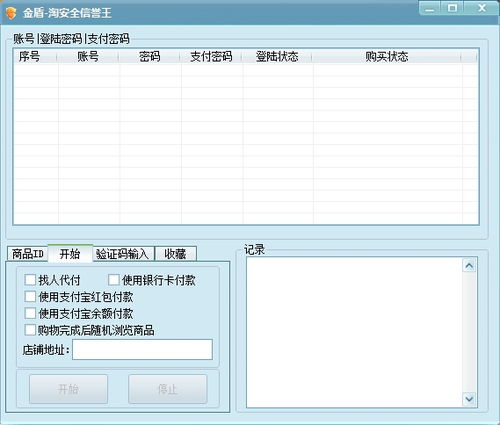Tick 购物完成后随机浏览商品 checkbox
The width and height of the screenshot is (500, 425).
30,330
